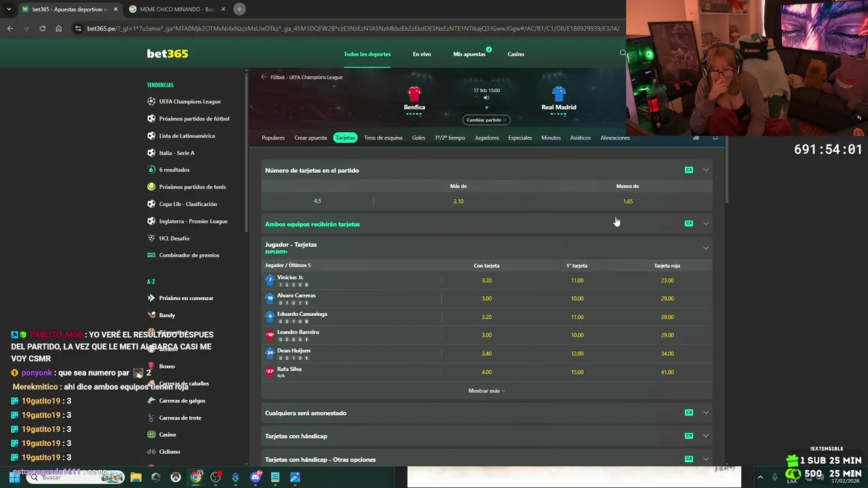Click CA badge for Cualquiera será amonestado
This screenshot has height=488, width=868.
click(689, 413)
